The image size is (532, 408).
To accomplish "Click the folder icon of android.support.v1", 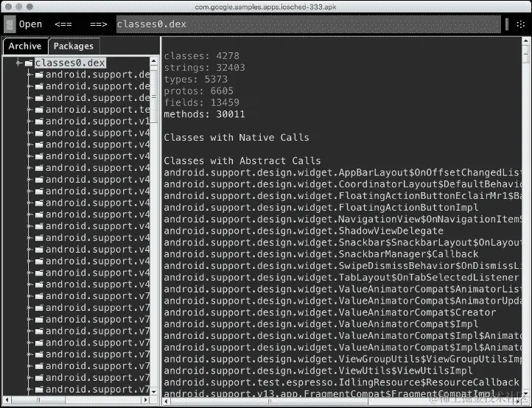I will pos(39,121).
